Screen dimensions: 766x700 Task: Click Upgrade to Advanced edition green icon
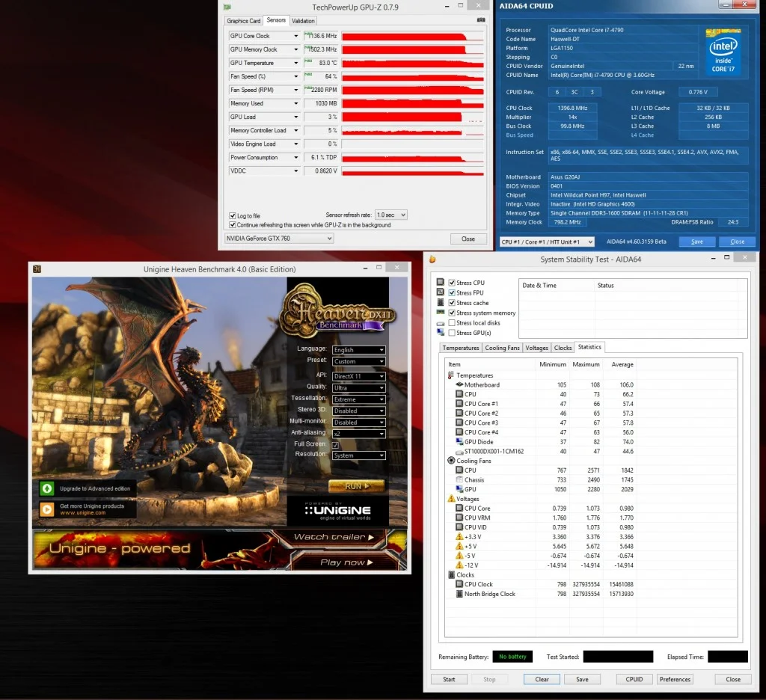click(x=47, y=488)
